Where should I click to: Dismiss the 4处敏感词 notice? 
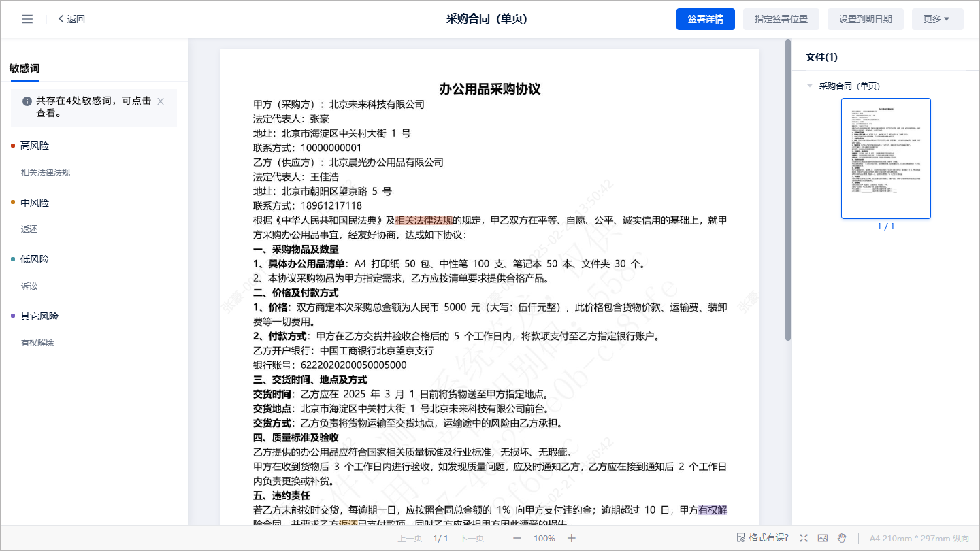coord(161,101)
